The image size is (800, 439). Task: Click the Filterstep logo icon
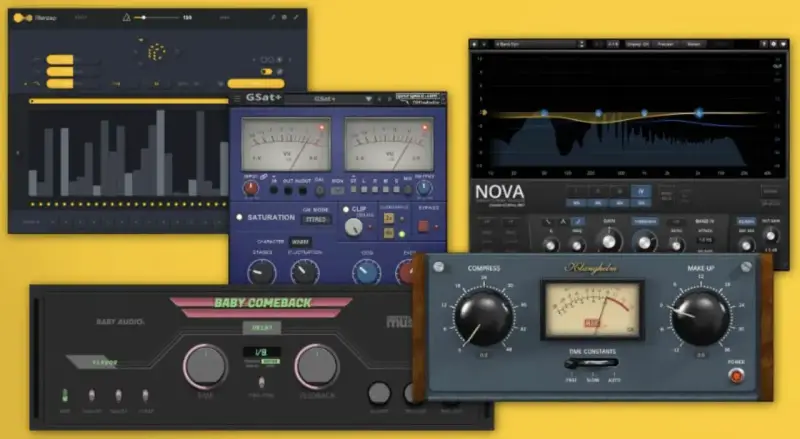pyautogui.click(x=22, y=18)
